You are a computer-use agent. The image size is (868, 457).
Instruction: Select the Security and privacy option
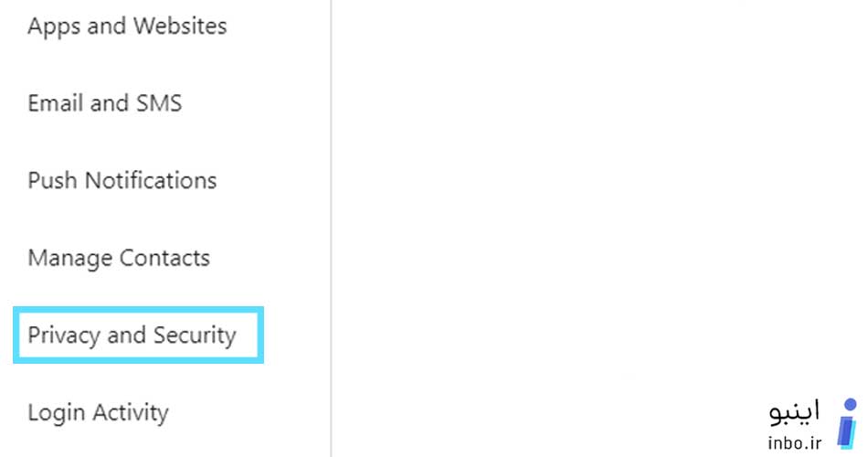click(132, 335)
